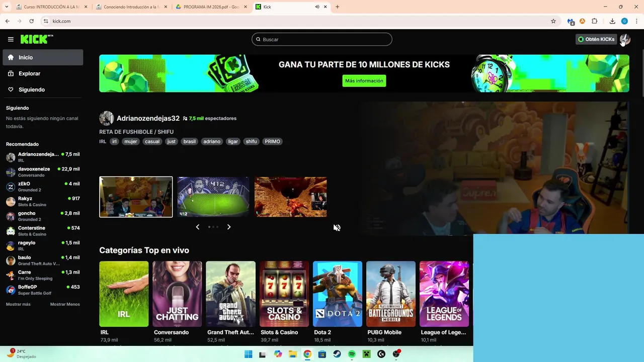644x362 pixels.
Task: Open the PUBG Mobile category card
Action: (x=391, y=294)
